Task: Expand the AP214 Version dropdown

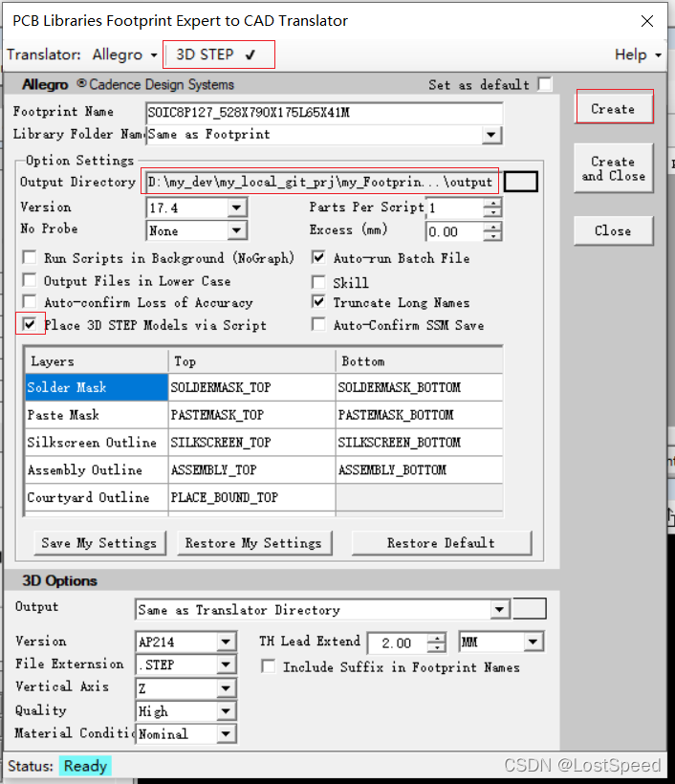Action: click(226, 642)
